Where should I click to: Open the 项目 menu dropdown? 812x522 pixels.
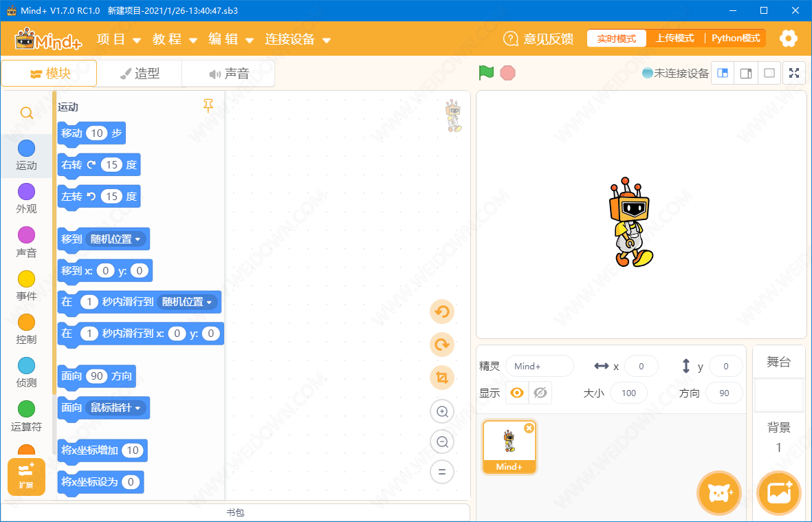point(119,39)
